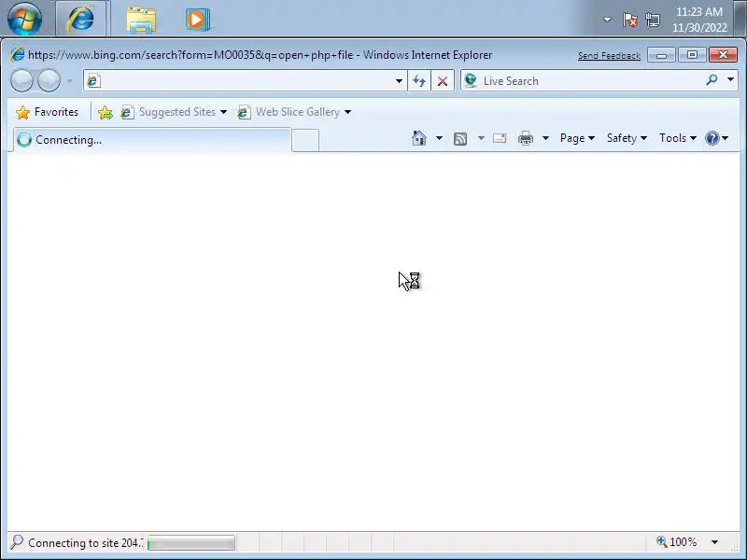Click Add to Favorites Bar icon

tap(106, 112)
